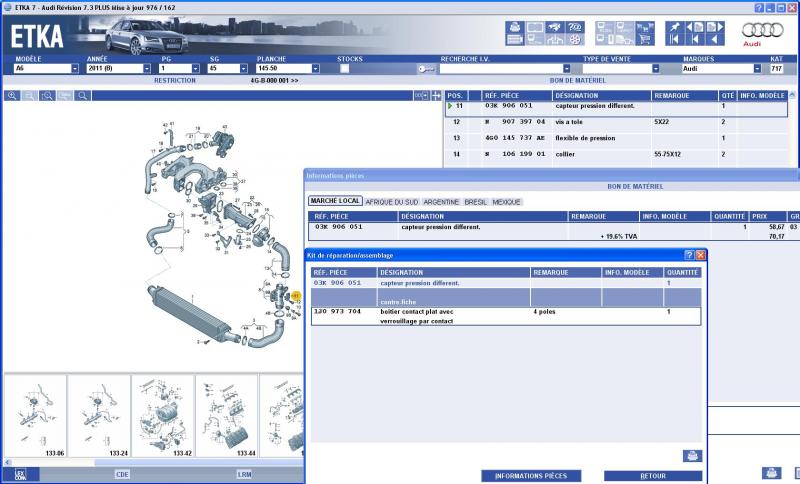Open thumbnail of illustration 133-06
800x484 pixels.
[x=36, y=416]
